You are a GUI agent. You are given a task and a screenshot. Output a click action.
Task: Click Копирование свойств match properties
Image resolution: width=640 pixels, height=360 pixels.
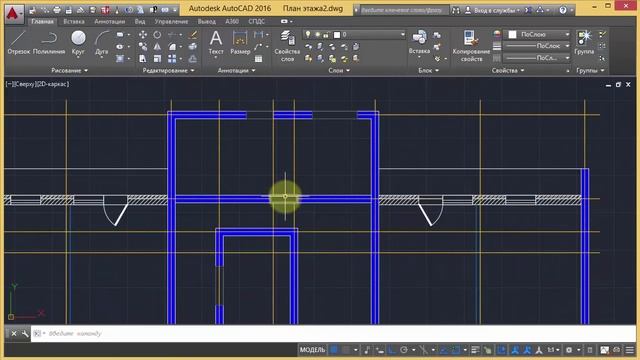click(471, 46)
